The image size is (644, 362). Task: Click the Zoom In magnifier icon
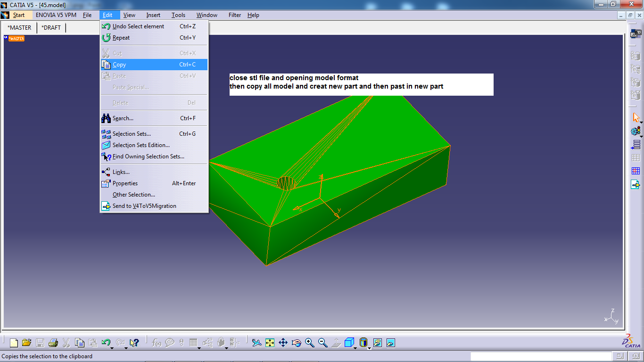[309, 343]
